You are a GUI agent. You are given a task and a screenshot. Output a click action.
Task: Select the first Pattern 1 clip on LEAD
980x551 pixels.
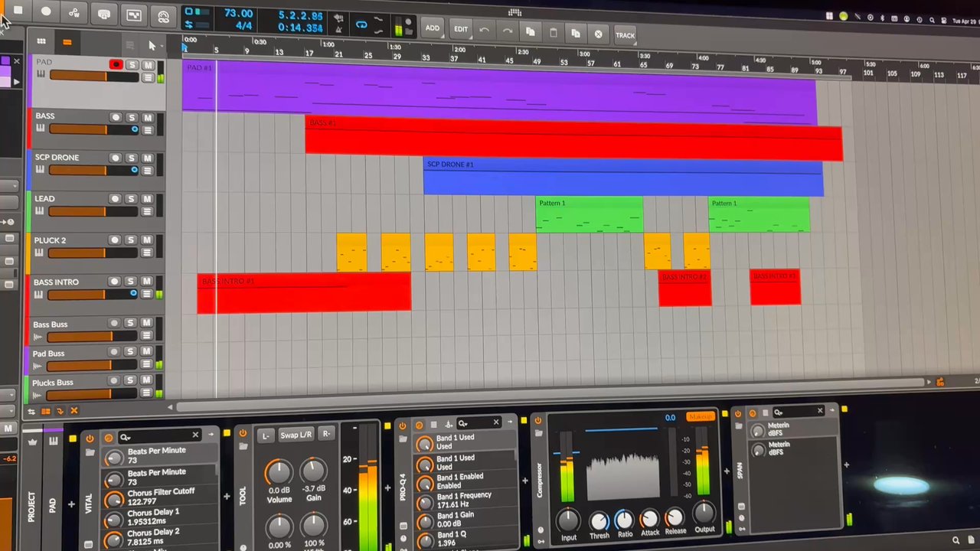pos(589,214)
